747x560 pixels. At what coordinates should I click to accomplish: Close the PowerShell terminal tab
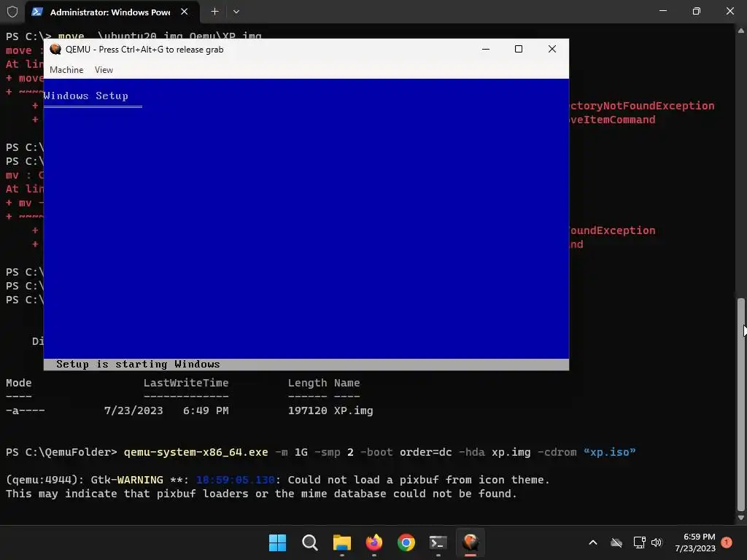pos(185,12)
